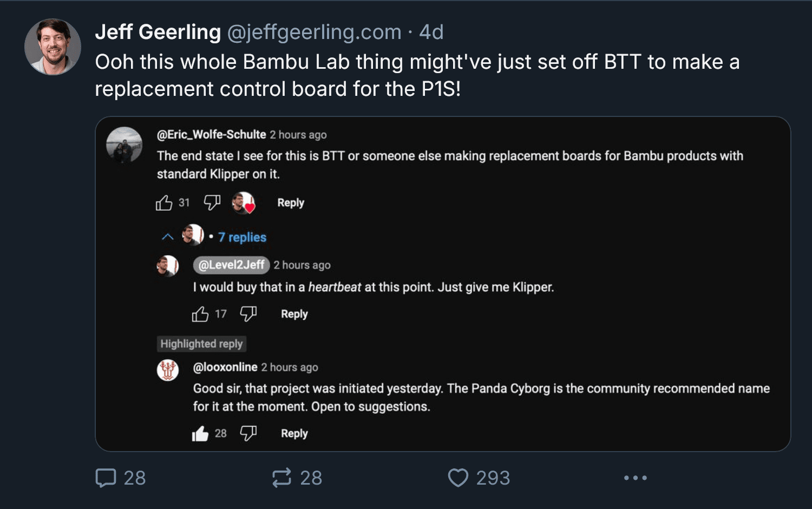The image size is (812, 509).
Task: Collapse replies with the up chevron
Action: point(168,237)
